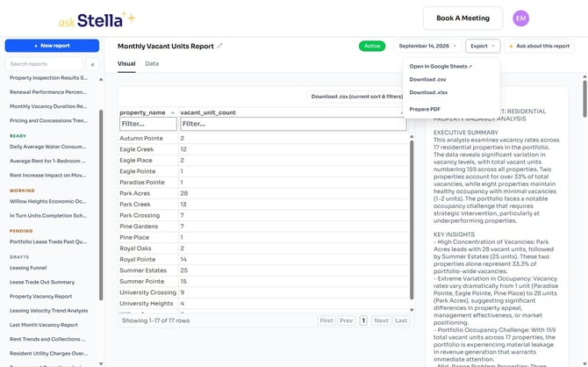
Task: Sort by property_name arrow icon
Action: point(173,112)
